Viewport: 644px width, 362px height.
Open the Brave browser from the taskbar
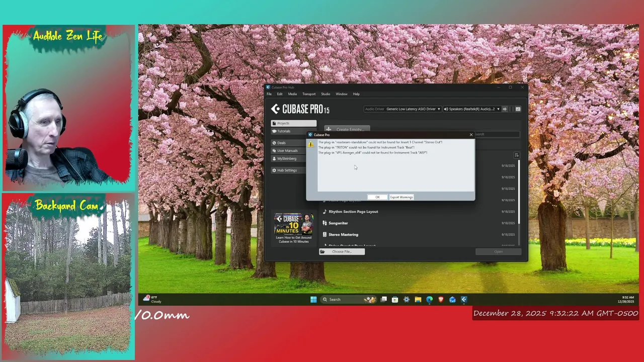tap(441, 300)
